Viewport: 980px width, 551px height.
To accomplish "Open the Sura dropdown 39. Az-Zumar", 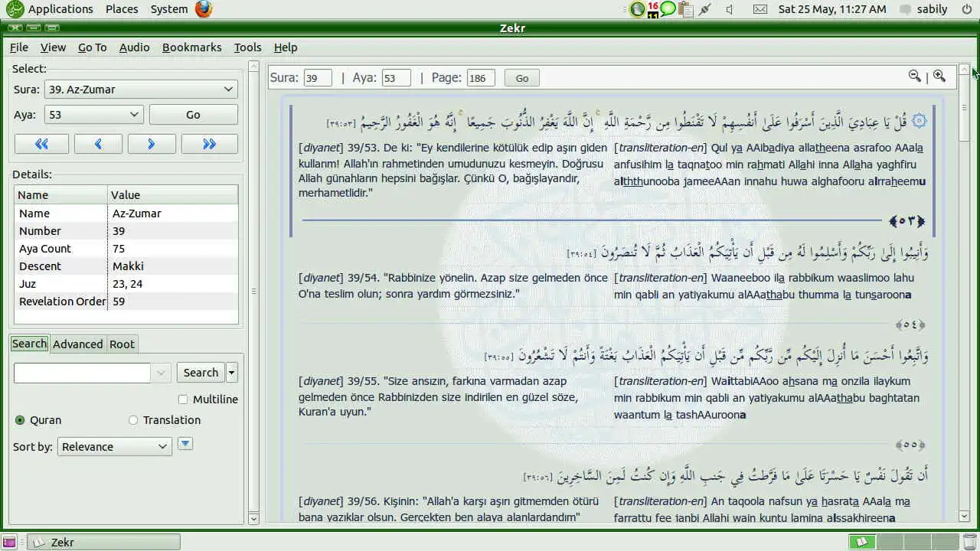I will [x=141, y=90].
